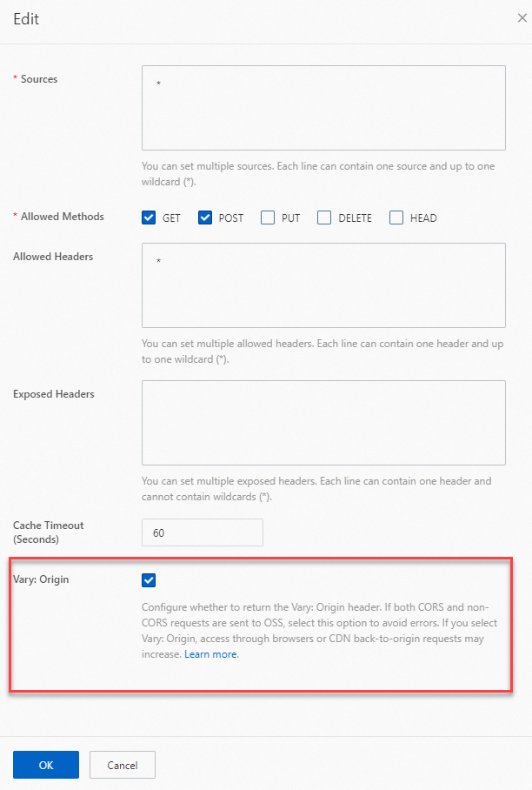The width and height of the screenshot is (532, 790).
Task: Click the Cancel button
Action: click(x=123, y=765)
